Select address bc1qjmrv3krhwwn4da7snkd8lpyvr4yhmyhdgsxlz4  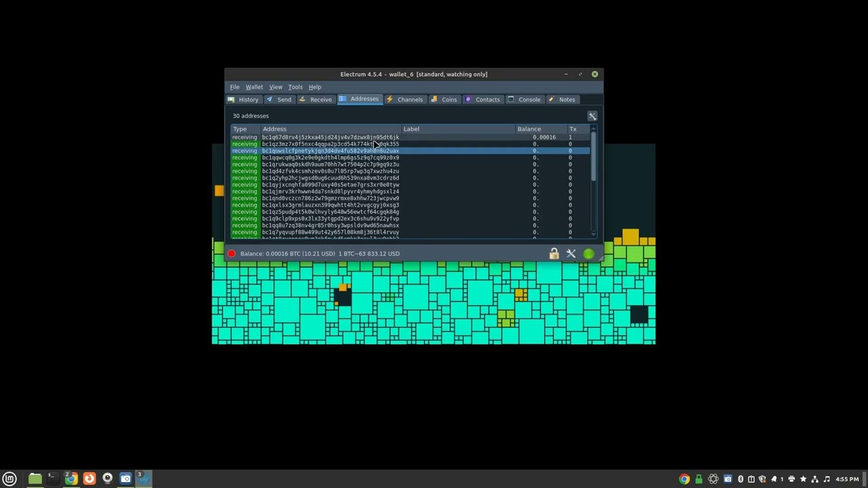click(330, 191)
